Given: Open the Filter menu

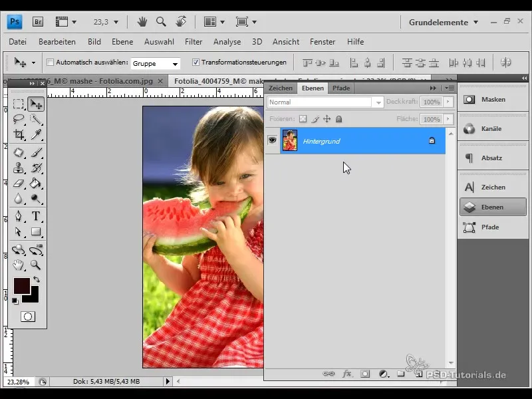Looking at the screenshot, I should (194, 42).
